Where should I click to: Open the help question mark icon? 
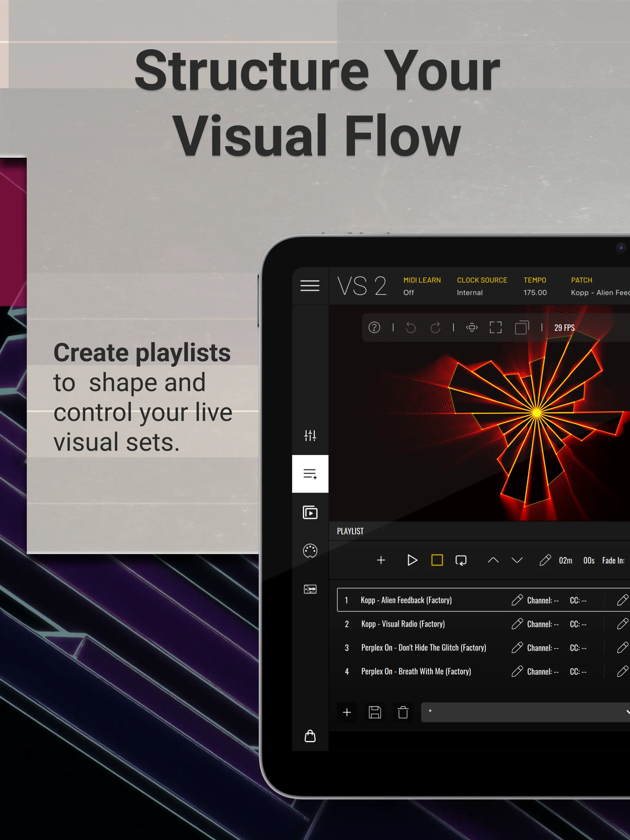(374, 327)
